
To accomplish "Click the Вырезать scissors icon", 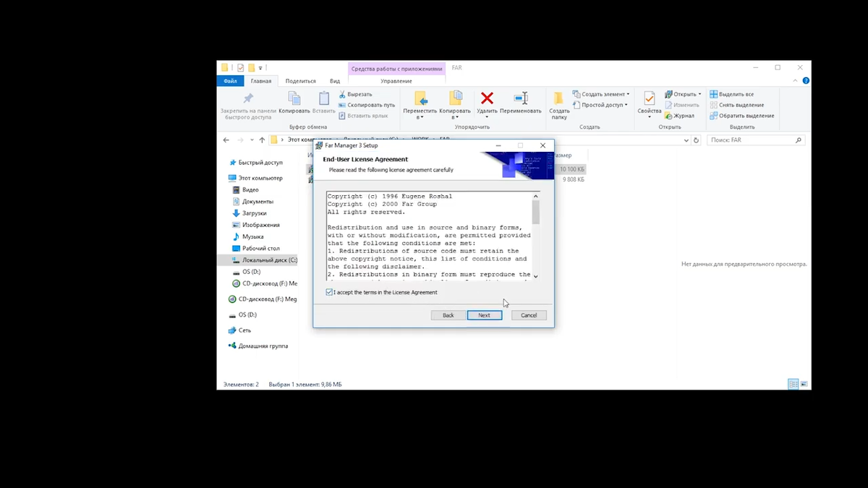I will point(343,94).
